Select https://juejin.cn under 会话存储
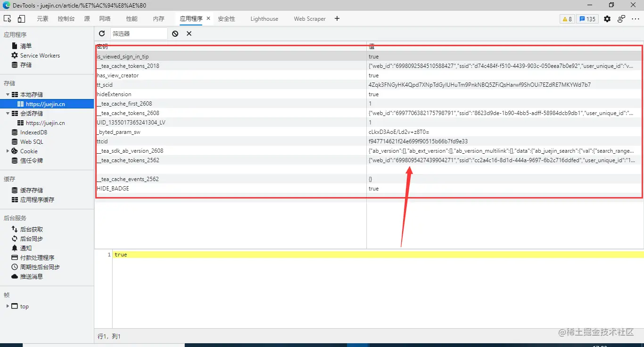 coord(45,123)
